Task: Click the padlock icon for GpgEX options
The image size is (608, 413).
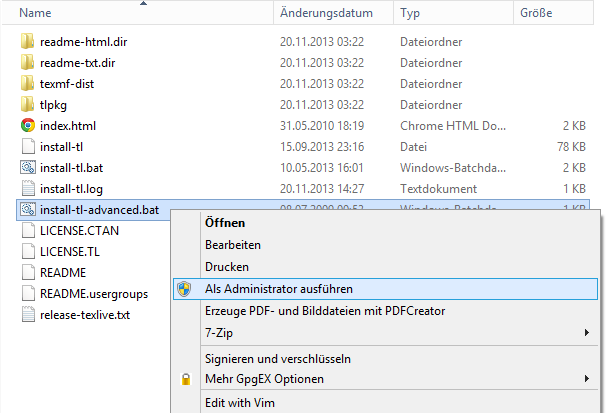Action: click(x=186, y=379)
